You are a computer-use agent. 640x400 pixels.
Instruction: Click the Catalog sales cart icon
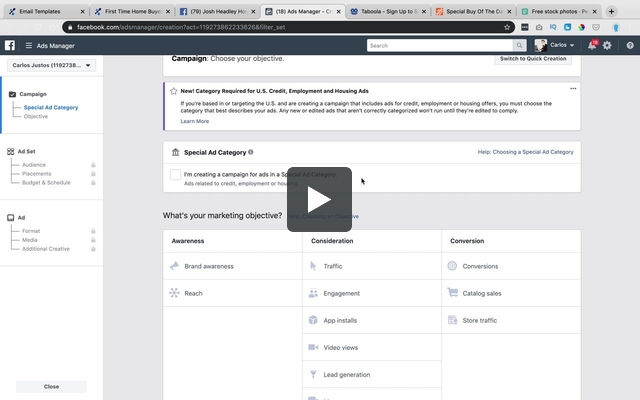tap(452, 293)
